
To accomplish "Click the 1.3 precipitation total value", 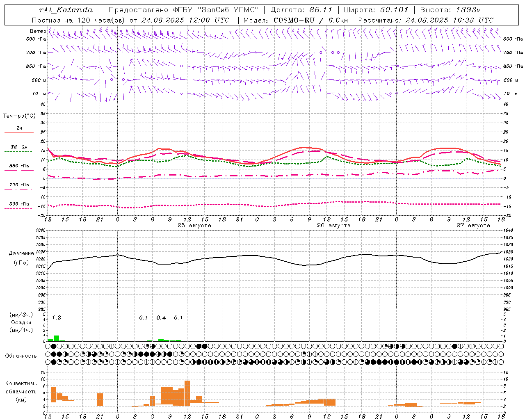I will tap(56, 318).
